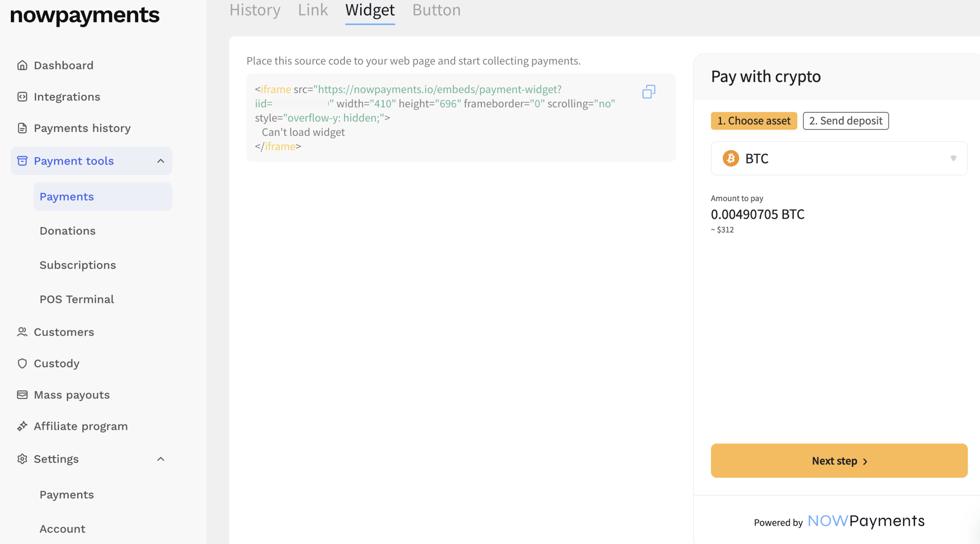The width and height of the screenshot is (980, 544).
Task: Click the 'Place this source code' instruction text
Action: click(x=413, y=61)
